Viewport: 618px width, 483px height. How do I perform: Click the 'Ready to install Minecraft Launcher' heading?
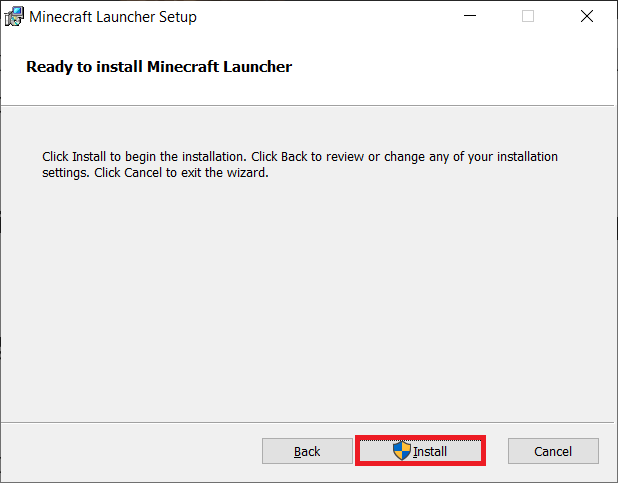click(x=159, y=67)
